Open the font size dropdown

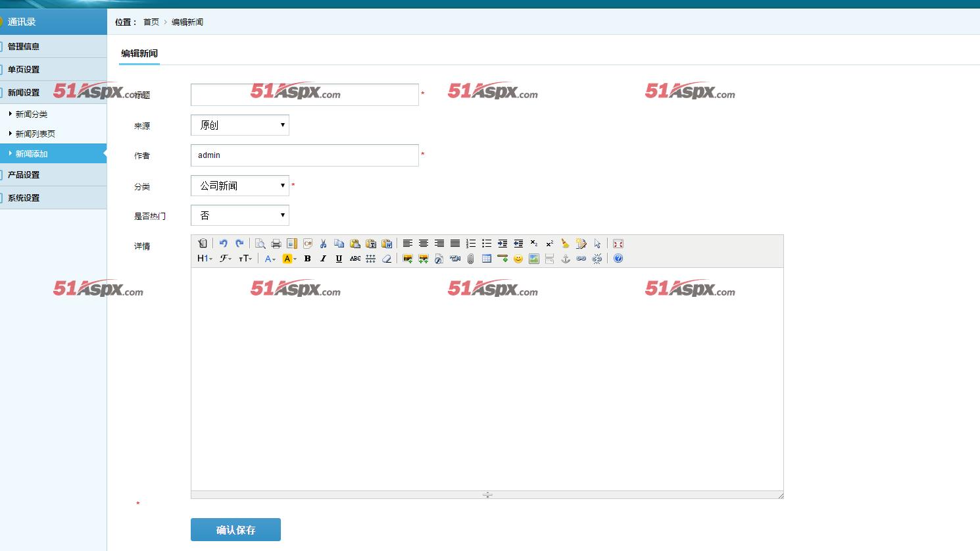245,259
